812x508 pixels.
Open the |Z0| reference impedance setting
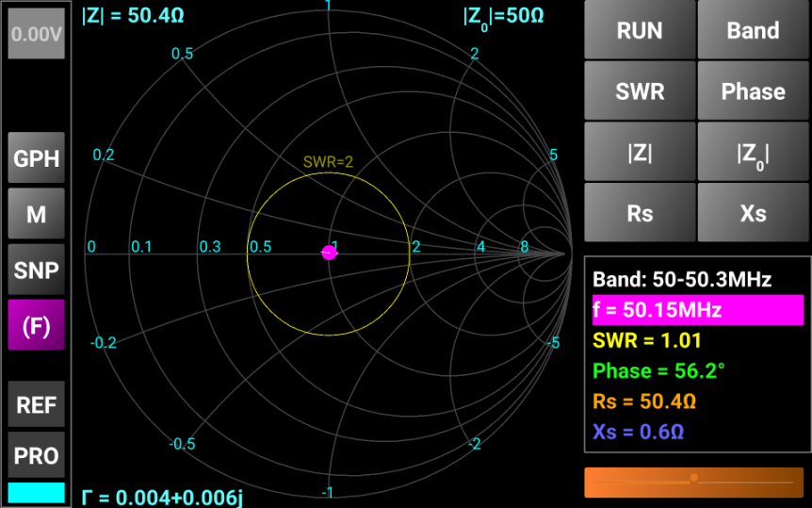[753, 153]
